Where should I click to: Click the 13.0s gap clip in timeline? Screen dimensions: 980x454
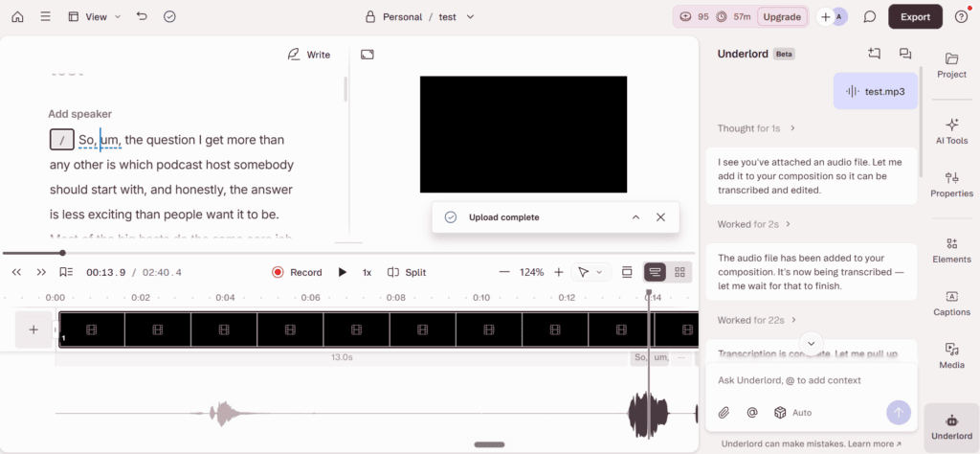click(x=343, y=357)
